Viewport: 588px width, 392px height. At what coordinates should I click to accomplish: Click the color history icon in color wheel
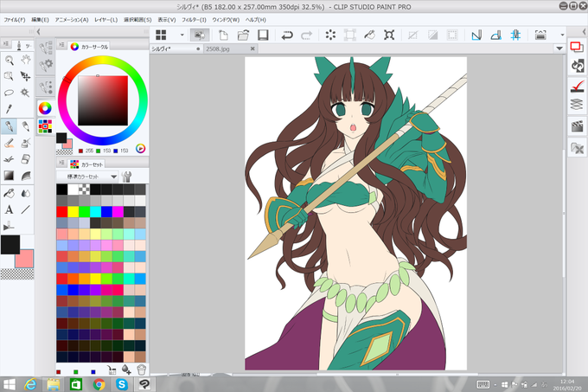[140, 149]
